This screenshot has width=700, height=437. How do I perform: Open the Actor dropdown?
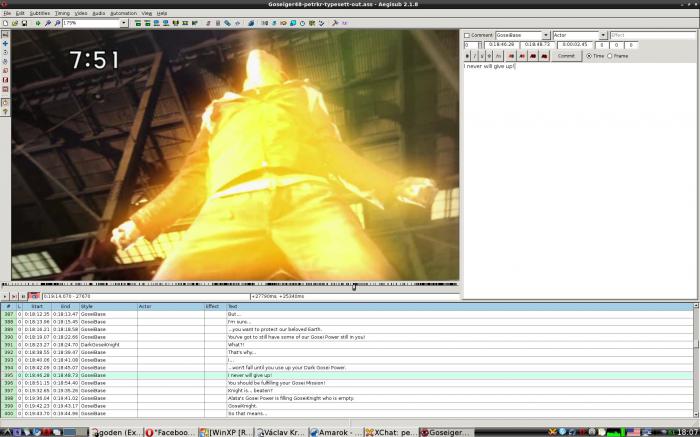[x=603, y=35]
